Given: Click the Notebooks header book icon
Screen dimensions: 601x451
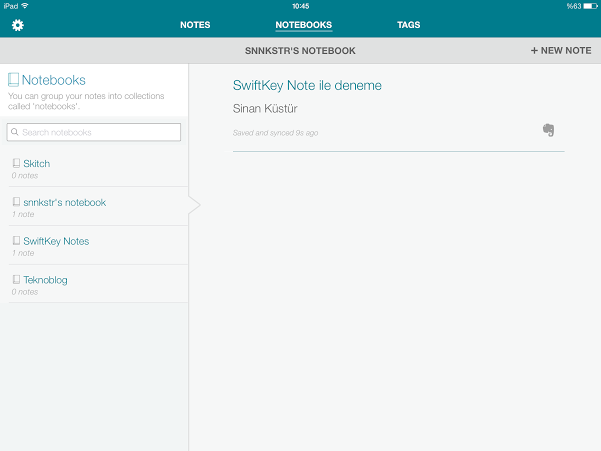Looking at the screenshot, I should coord(13,80).
